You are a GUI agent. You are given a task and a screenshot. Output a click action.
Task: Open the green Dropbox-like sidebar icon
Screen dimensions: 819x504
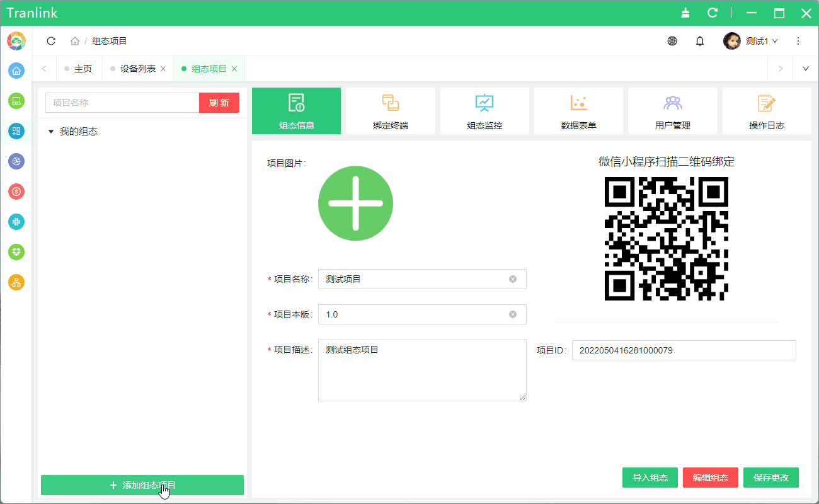[x=16, y=252]
